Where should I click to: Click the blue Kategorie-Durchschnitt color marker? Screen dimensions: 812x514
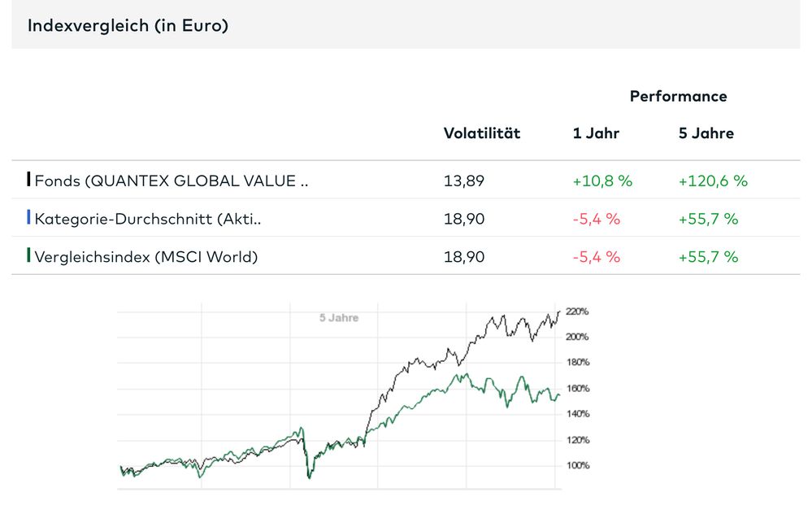coord(29,218)
